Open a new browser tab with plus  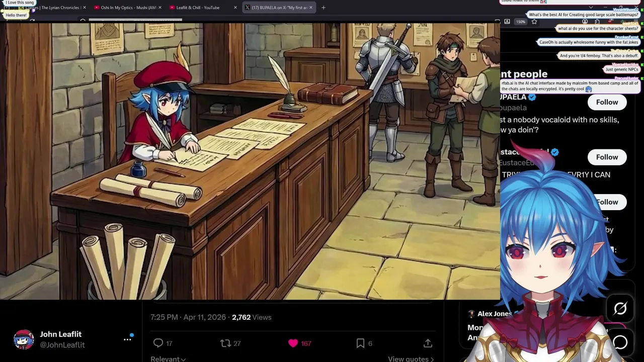click(x=324, y=8)
